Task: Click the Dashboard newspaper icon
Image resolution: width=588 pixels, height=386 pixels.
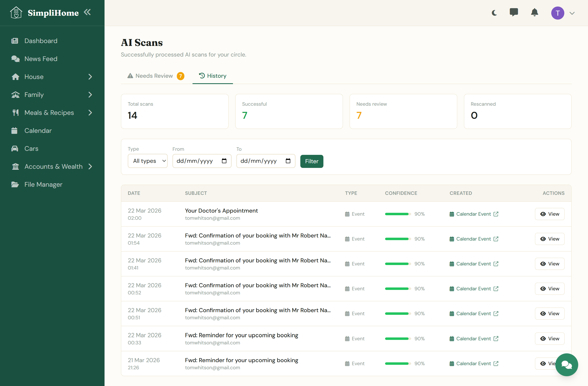Action: tap(15, 41)
